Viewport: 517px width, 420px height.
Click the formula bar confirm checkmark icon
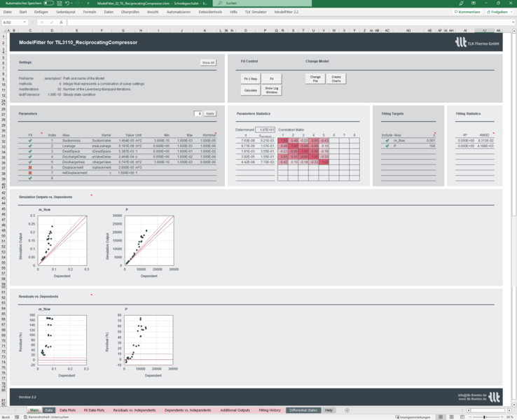click(51, 22)
